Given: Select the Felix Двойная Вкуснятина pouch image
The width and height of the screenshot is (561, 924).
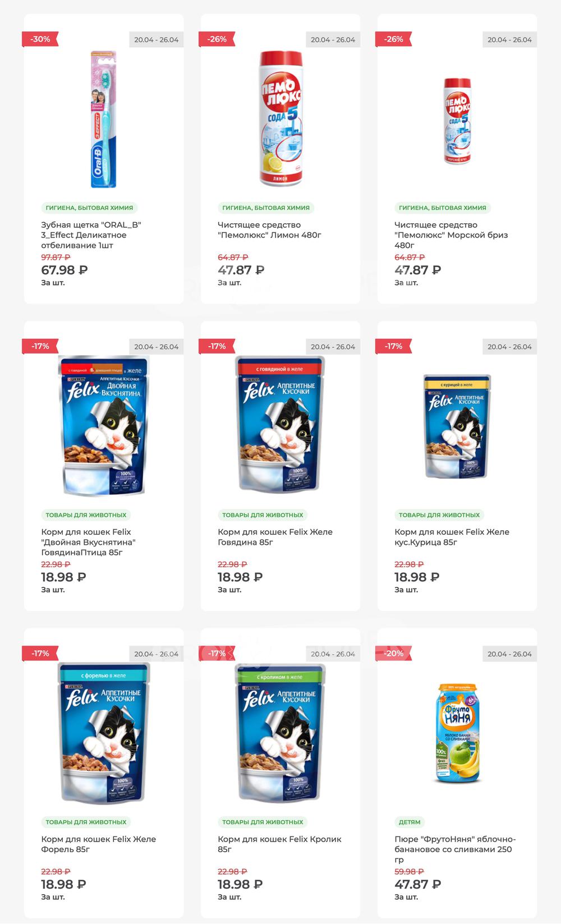Looking at the screenshot, I should click(104, 426).
